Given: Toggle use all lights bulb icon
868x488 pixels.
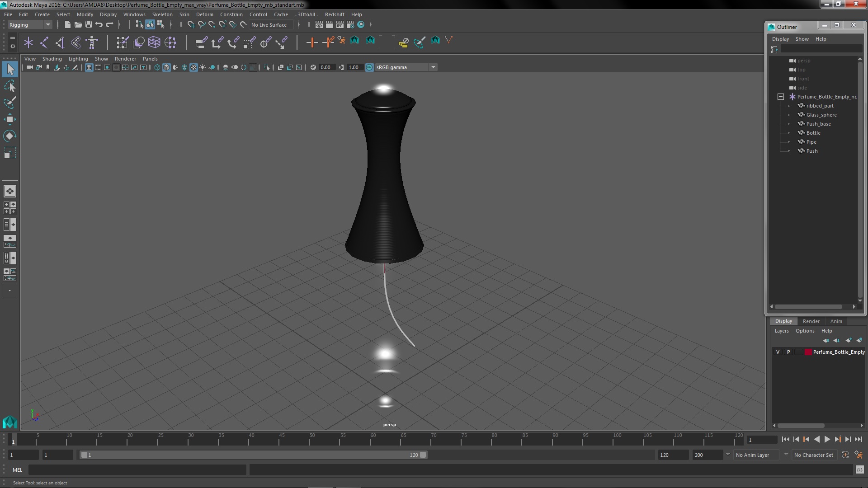Looking at the screenshot, I should 203,67.
